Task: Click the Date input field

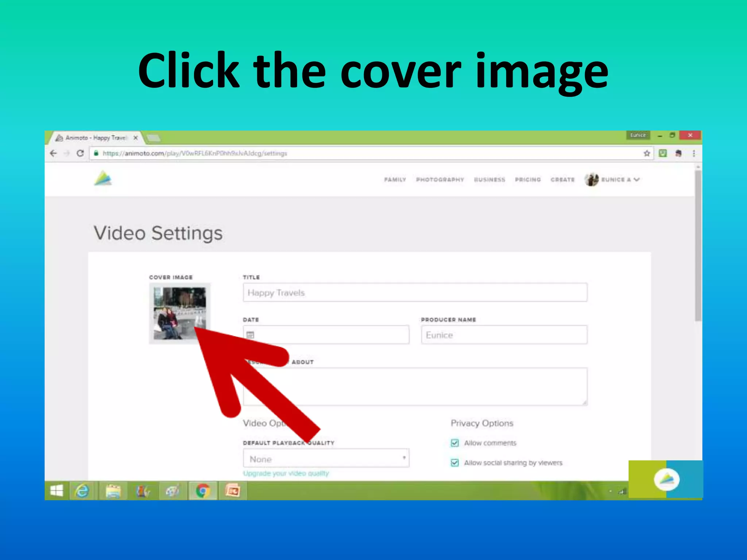Action: pyautogui.click(x=326, y=335)
